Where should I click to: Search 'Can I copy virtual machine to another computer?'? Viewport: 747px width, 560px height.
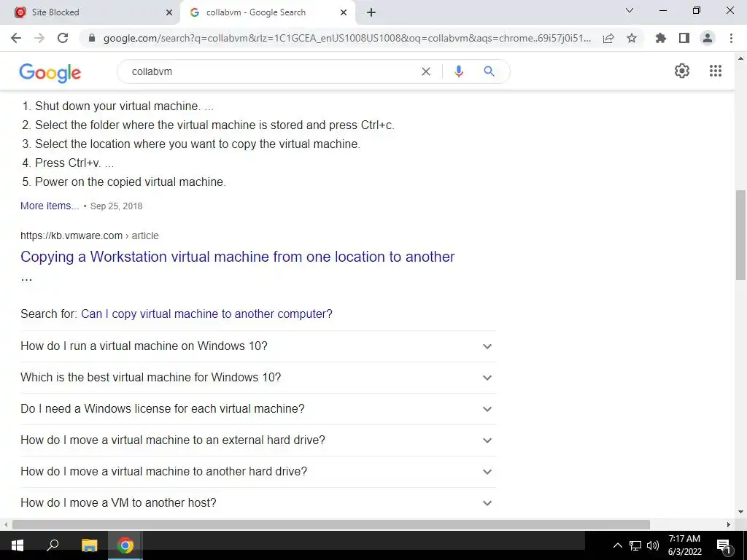pos(206,314)
